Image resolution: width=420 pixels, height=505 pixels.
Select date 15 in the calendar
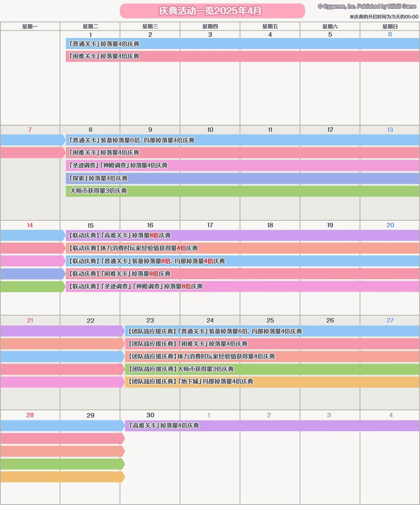pos(90,225)
